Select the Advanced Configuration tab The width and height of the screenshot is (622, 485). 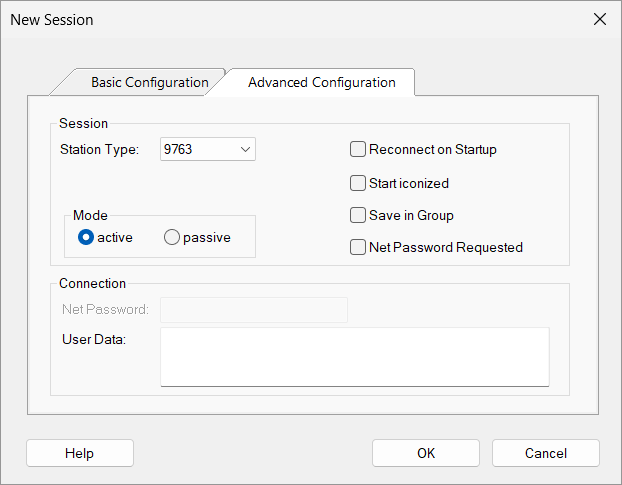(x=321, y=82)
